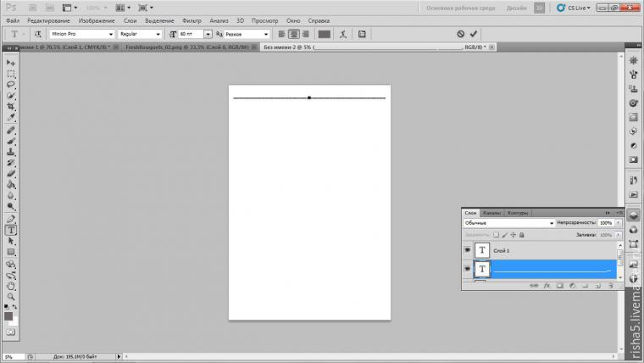This screenshot has height=363, width=644.
Task: Open the Файл menu
Action: [x=13, y=20]
